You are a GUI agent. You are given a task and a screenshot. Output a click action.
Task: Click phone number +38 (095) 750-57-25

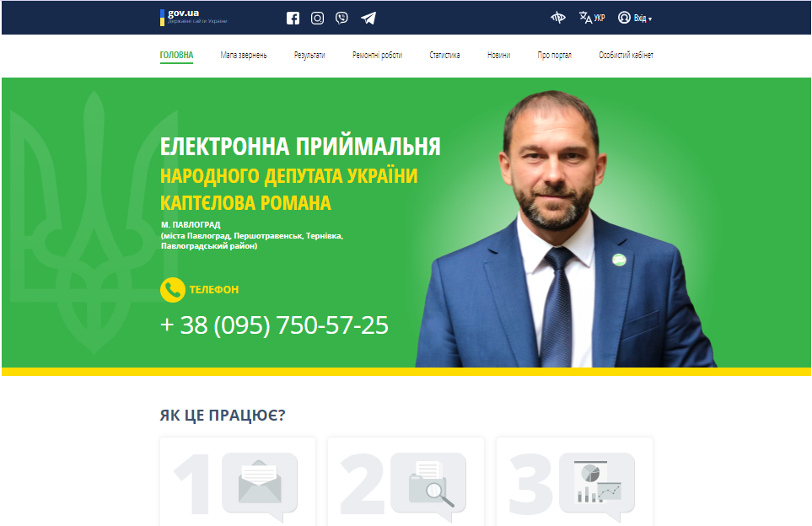(x=275, y=325)
